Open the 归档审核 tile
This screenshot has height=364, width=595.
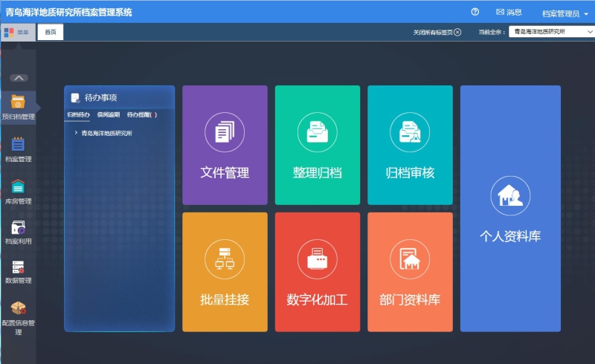coord(410,145)
